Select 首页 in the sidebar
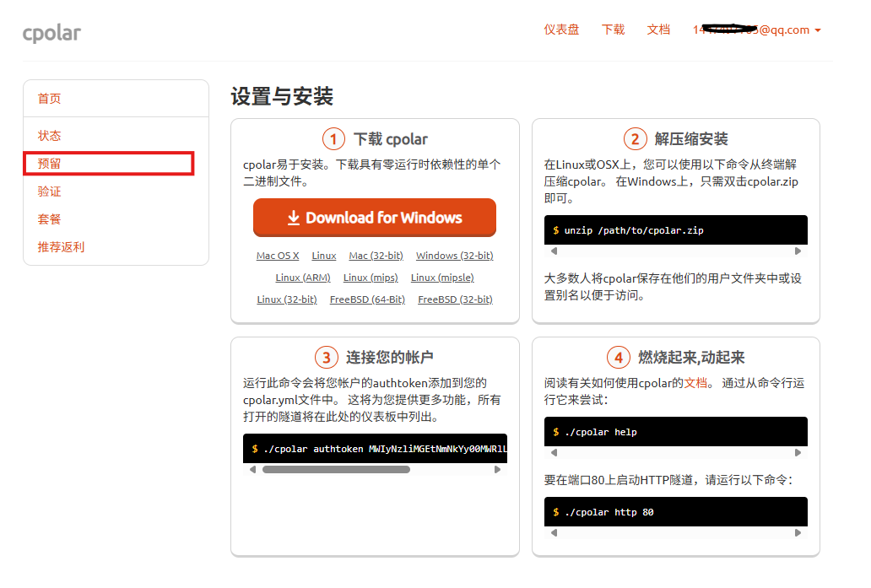This screenshot has width=871, height=588. point(50,99)
